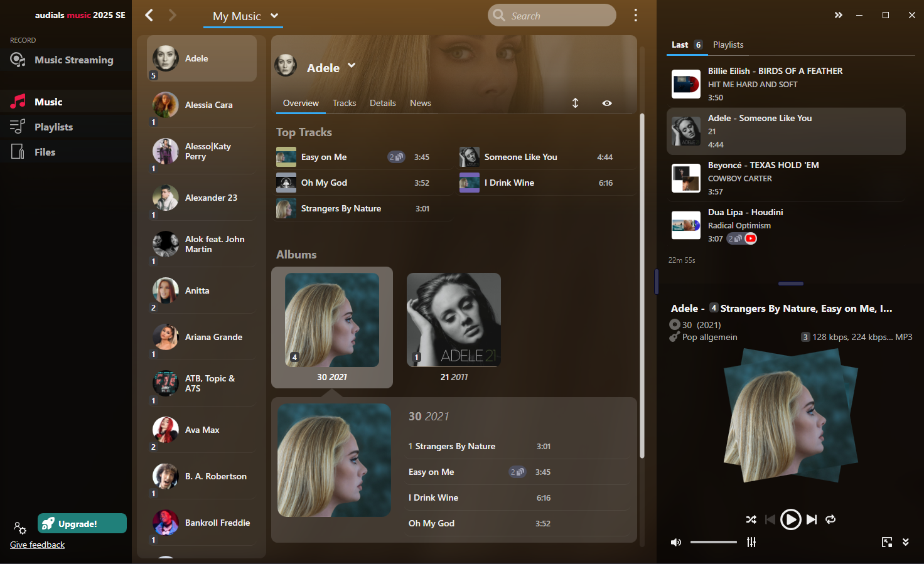Click the 4-tracks badge in now playing
This screenshot has width=924, height=564.
714,307
